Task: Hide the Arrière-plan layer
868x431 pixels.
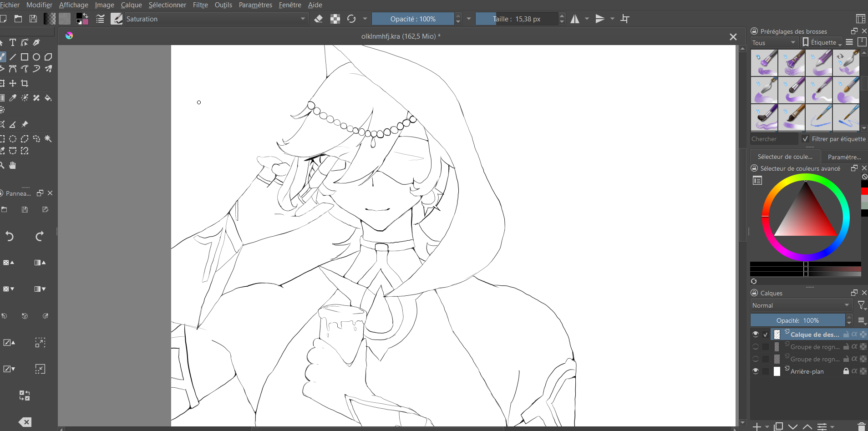Action: [756, 371]
